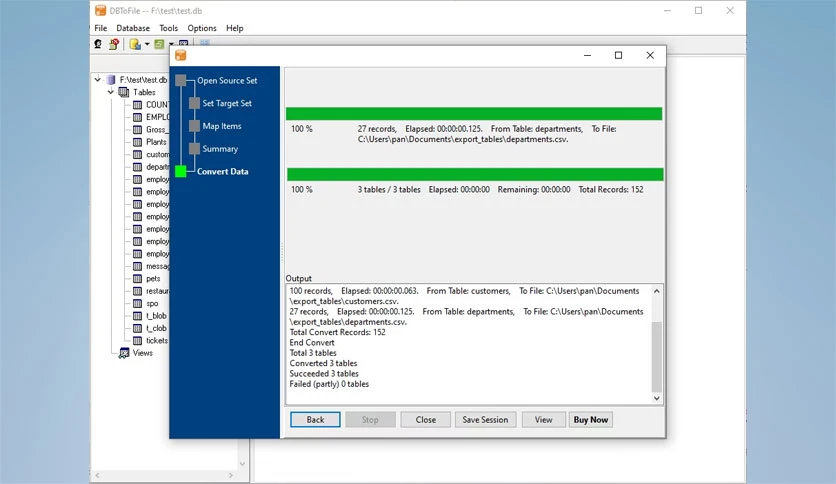
Task: Click 'Converted 3 tables' output line
Action: (x=323, y=364)
